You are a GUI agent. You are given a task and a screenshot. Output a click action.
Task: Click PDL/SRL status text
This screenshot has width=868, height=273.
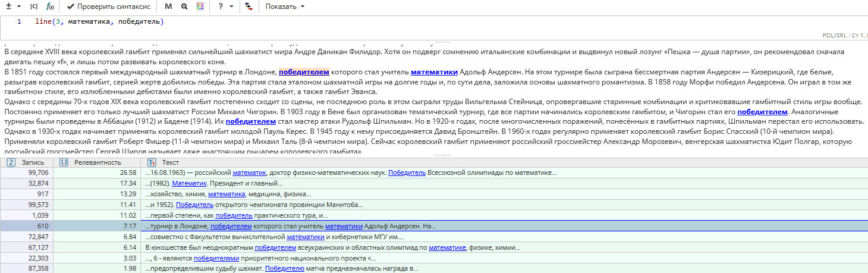tap(836, 36)
